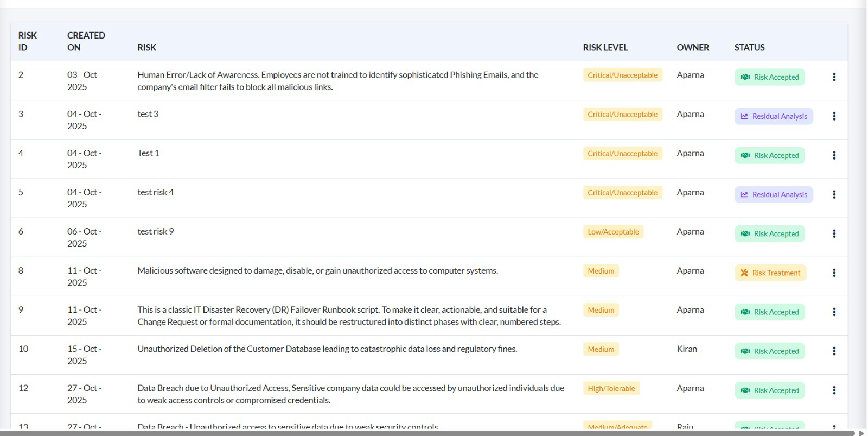Open the three-dot menu for risk ID 8

[x=834, y=273]
